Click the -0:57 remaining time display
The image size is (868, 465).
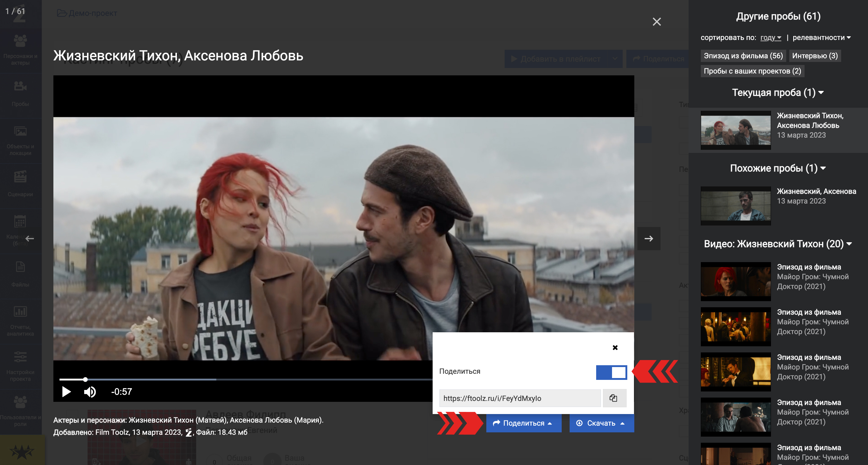[x=122, y=391]
